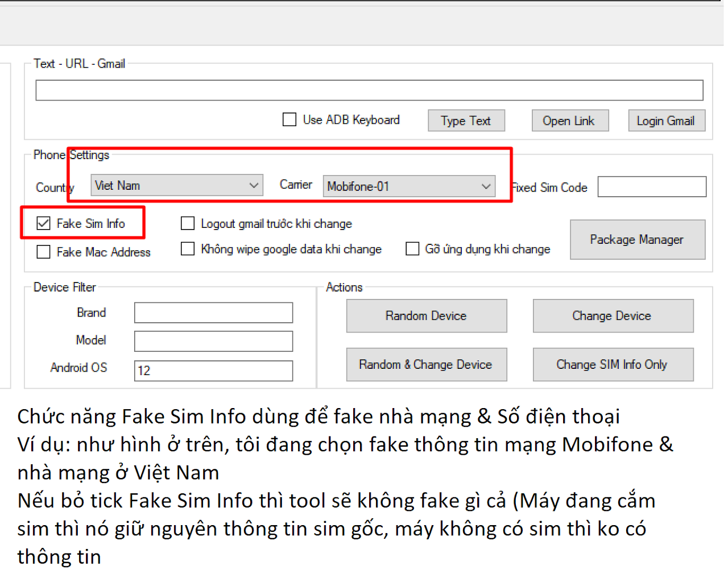The image size is (728, 574).
Task: Expand the Carrier dropdown showing Mobifone-01
Action: [x=409, y=186]
